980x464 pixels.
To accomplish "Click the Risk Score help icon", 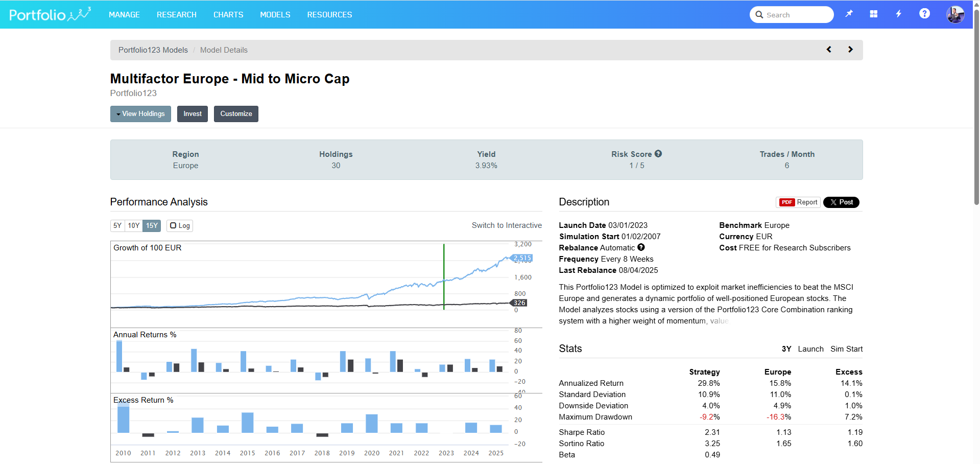I will coord(658,153).
